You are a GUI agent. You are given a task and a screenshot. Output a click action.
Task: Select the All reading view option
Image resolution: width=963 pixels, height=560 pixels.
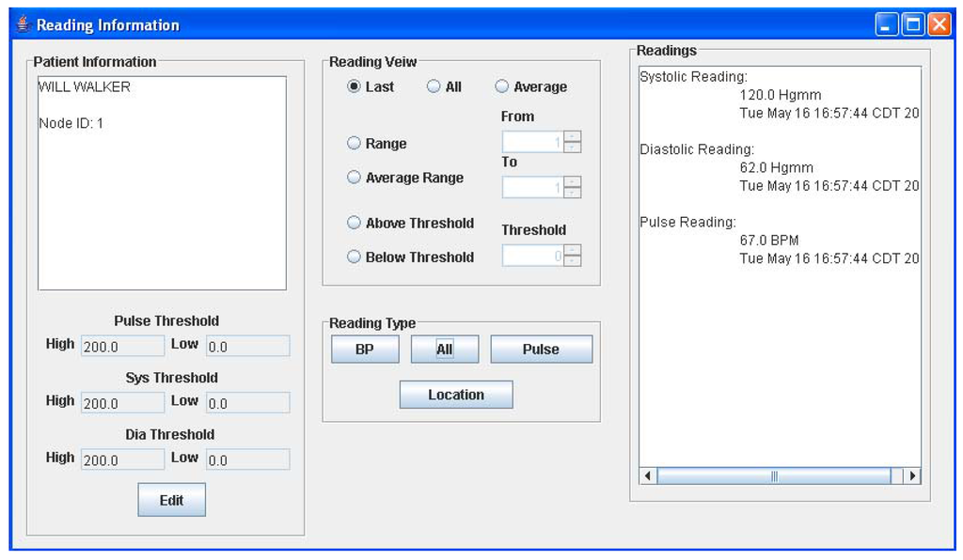coord(434,86)
